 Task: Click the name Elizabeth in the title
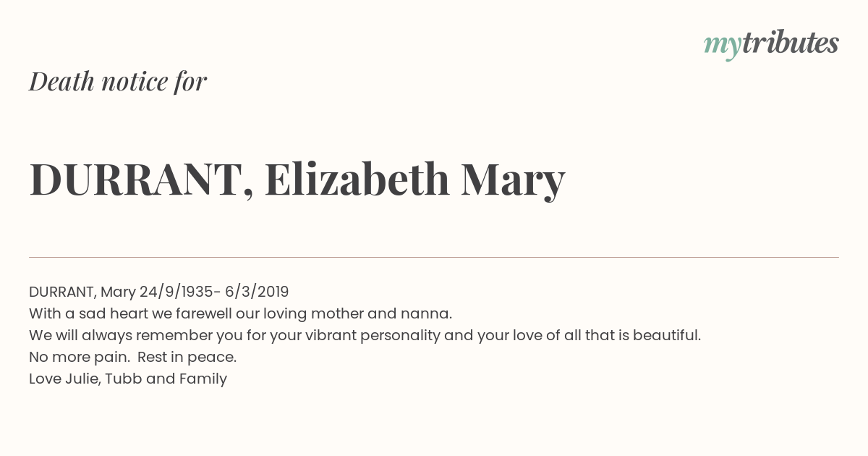click(x=357, y=179)
